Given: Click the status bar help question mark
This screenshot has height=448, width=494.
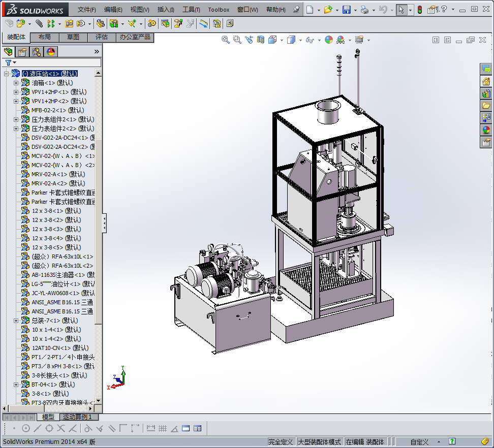Looking at the screenshot, I should click(452, 441).
